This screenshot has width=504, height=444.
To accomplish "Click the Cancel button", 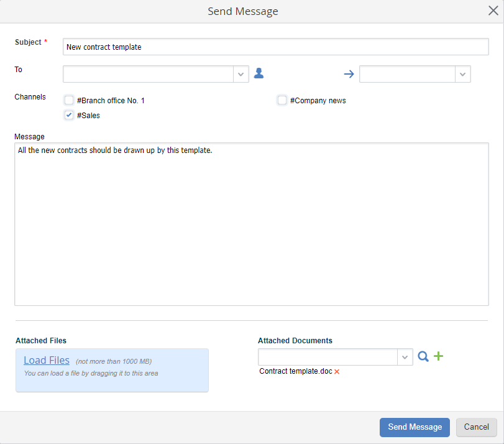I will 476,427.
